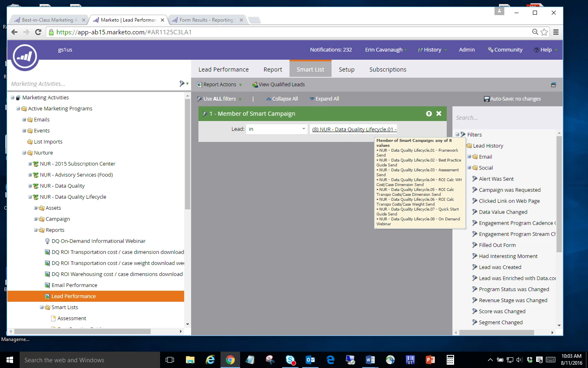Screen dimensions: 588x368
Task: Open the Erin Cavanaugh user dropdown
Action: [386, 50]
